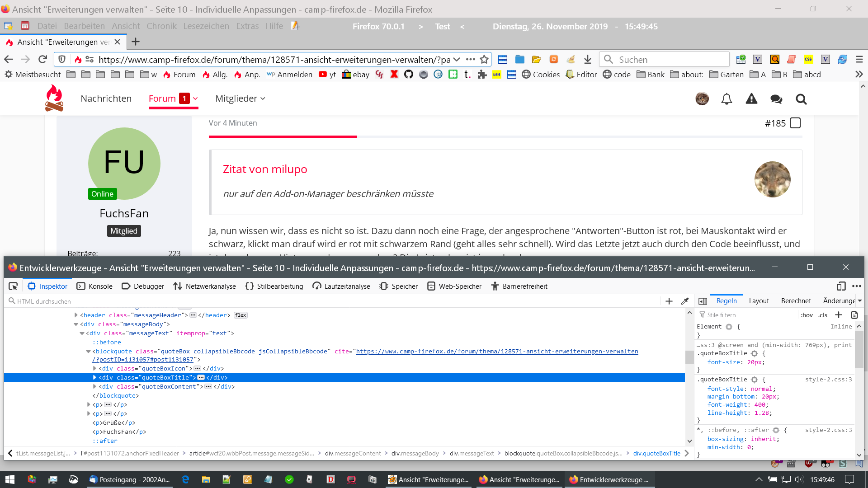This screenshot has width=868, height=488.
Task: Click the eyedropper color picker icon
Action: (685, 301)
